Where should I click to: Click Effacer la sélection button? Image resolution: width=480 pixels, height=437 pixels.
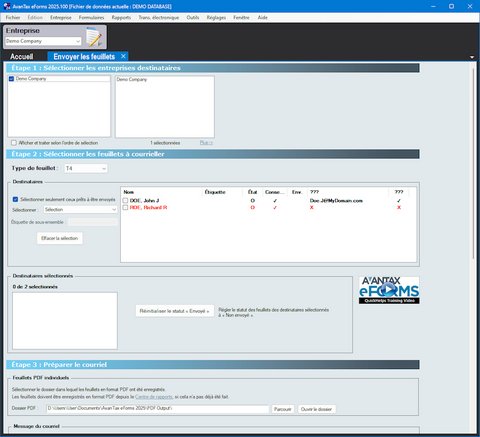[60, 238]
